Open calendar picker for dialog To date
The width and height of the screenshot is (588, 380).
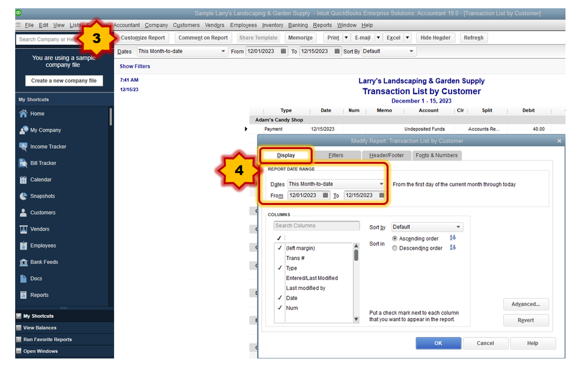coord(381,195)
